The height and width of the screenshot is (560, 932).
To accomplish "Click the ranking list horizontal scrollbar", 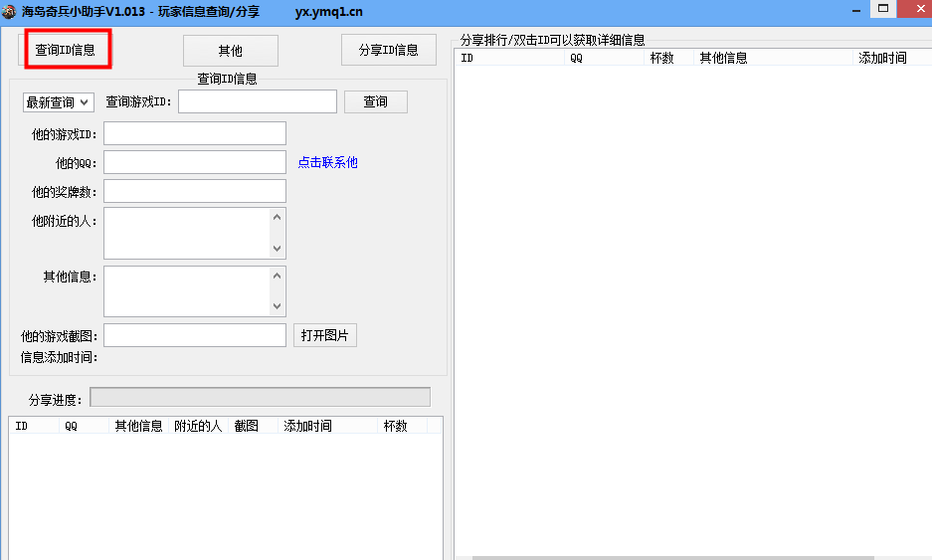I will click(672, 558).
